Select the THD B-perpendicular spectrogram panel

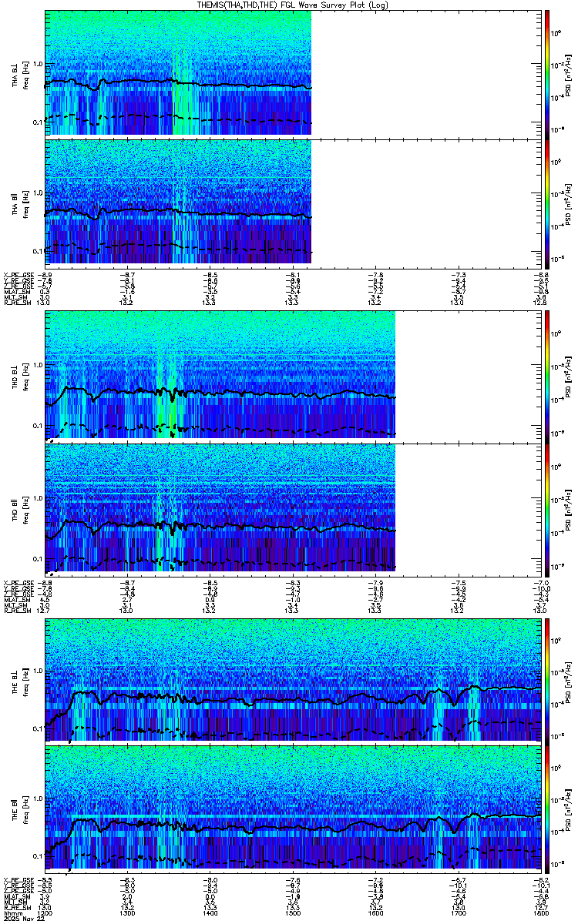[292, 374]
